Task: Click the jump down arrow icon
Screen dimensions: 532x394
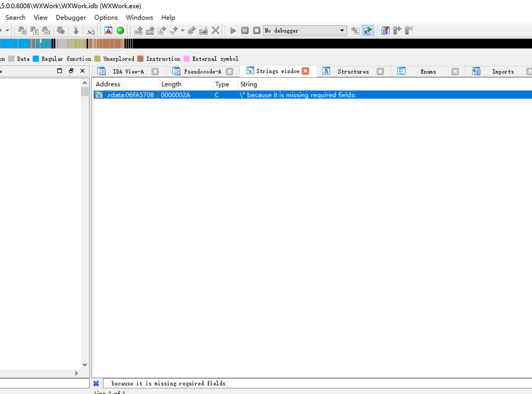Action: pyautogui.click(x=76, y=30)
